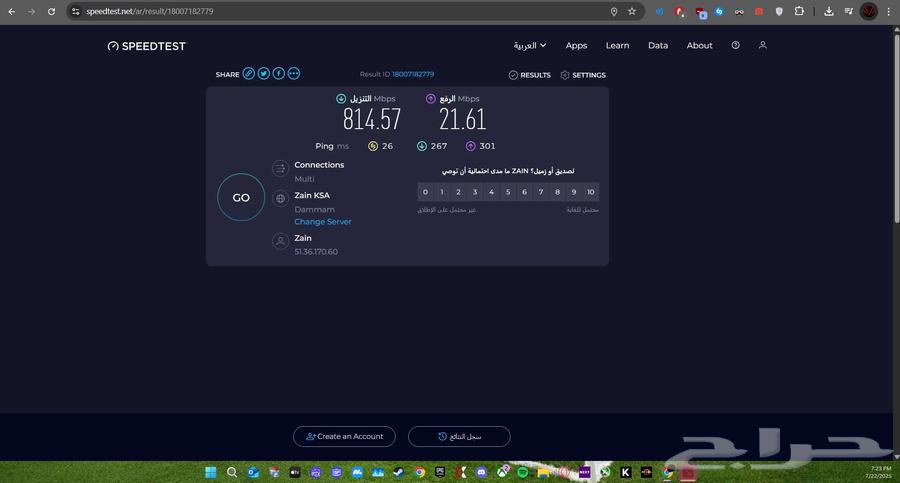
Task: Switch to the RESULTS tab
Action: click(x=529, y=75)
